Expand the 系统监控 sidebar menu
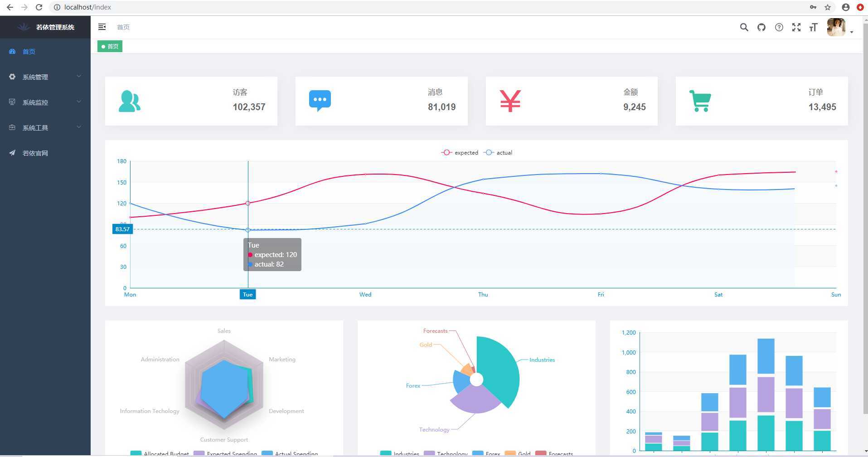This screenshot has height=457, width=868. click(45, 102)
